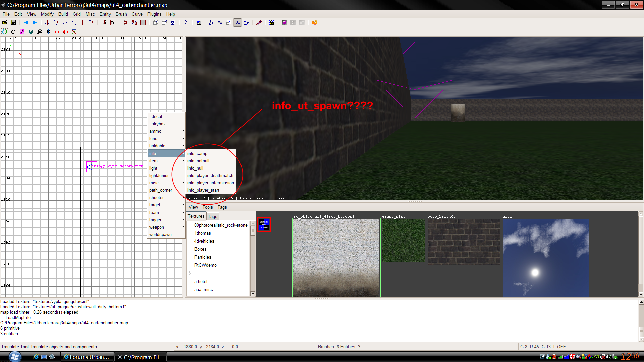Redo with the blue right arrow

click(x=35, y=22)
